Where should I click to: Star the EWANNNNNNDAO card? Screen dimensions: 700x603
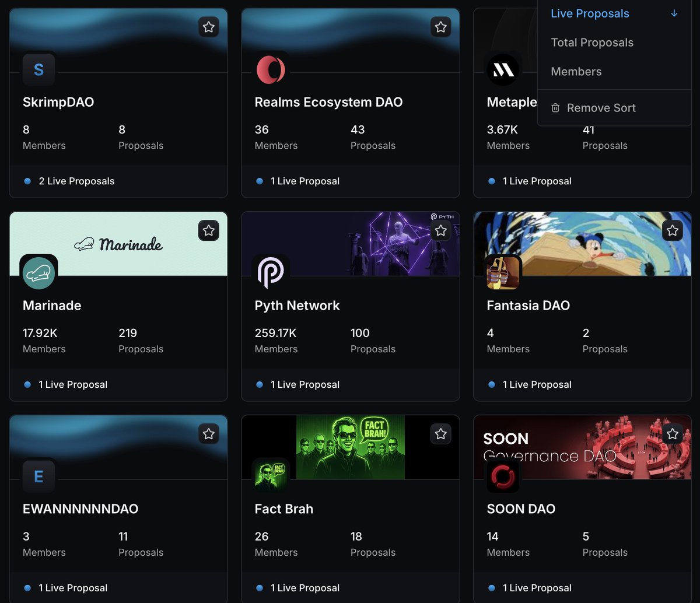click(209, 434)
